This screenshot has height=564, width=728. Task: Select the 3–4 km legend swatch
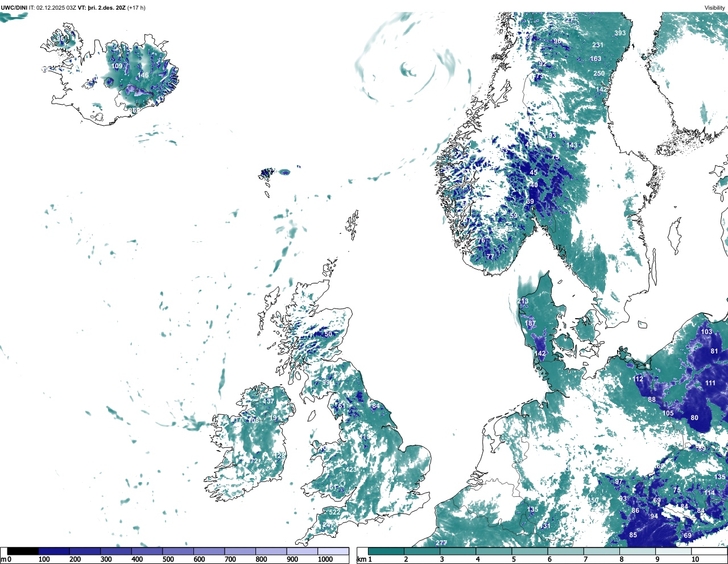pos(458,551)
